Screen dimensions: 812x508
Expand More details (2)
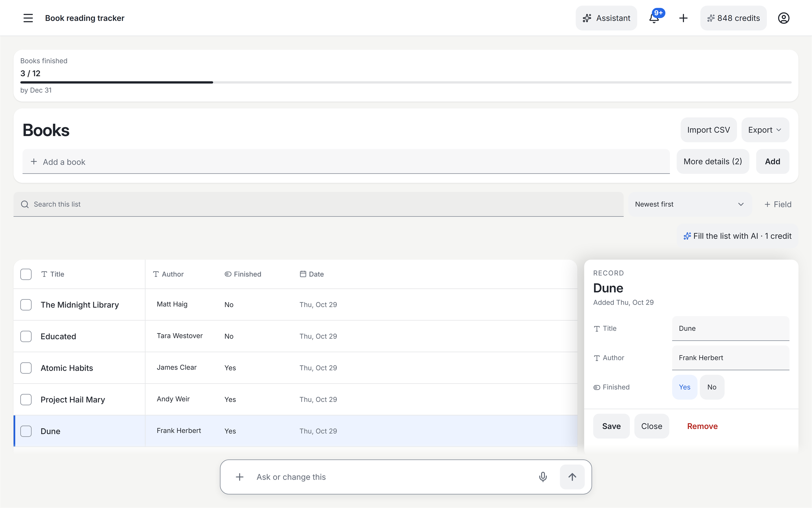click(x=713, y=162)
